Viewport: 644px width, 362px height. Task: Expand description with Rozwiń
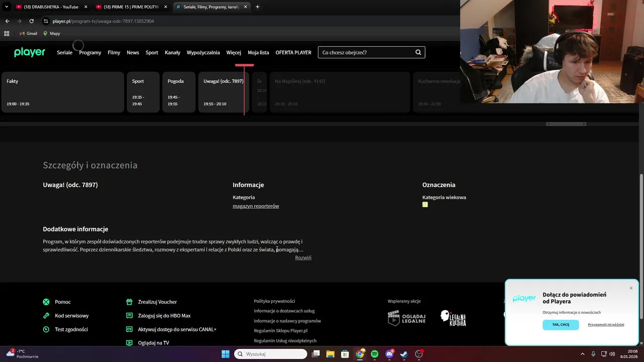coord(303,257)
